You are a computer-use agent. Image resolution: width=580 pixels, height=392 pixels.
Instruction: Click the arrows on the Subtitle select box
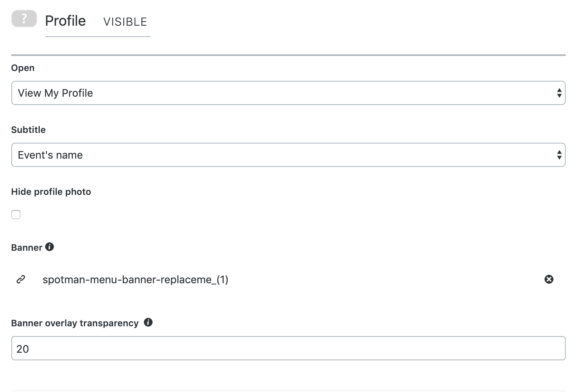(559, 155)
